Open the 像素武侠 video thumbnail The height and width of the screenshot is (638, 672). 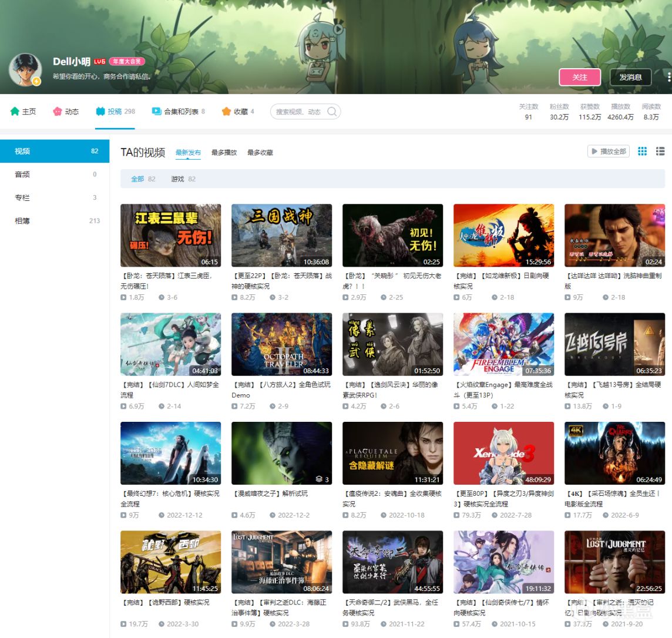click(x=392, y=344)
